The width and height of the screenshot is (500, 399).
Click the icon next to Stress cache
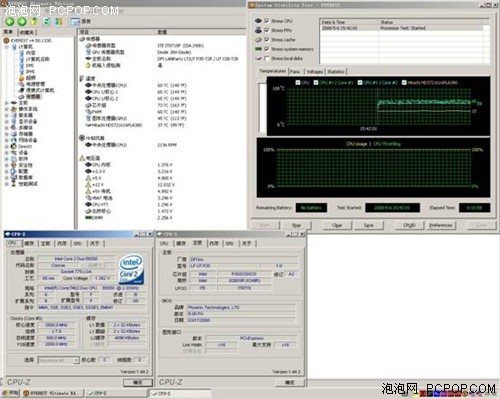point(258,40)
